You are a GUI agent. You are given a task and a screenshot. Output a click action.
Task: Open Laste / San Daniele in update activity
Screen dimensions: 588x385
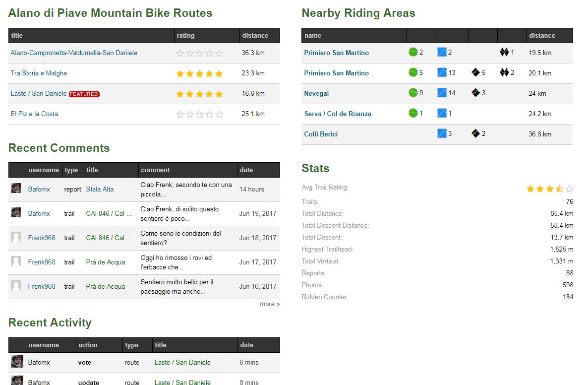pos(182,382)
